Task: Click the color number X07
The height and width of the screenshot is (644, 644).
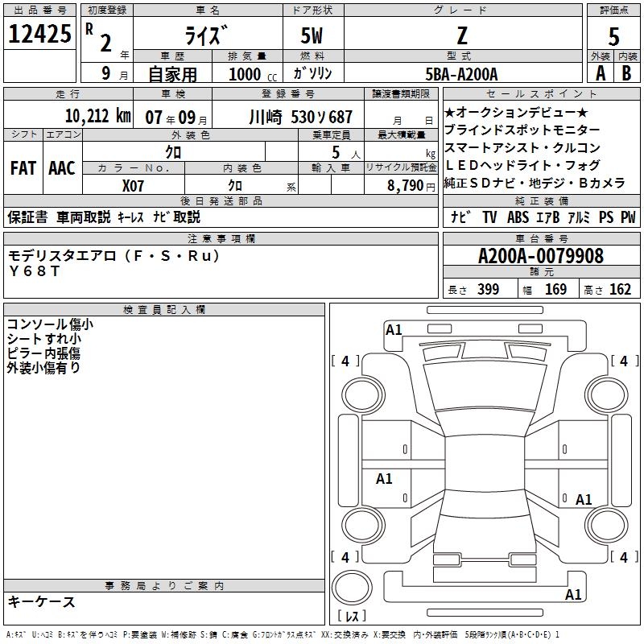Action: pos(133,186)
